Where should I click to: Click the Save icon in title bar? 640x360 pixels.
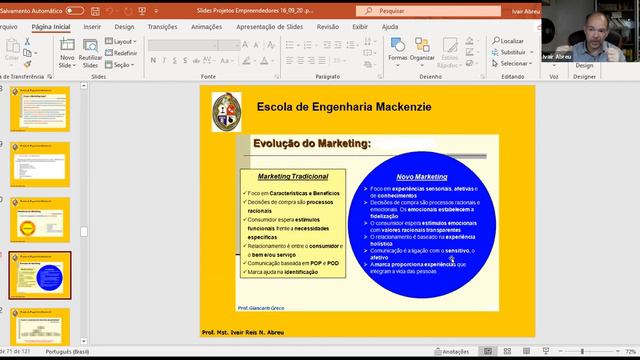click(x=95, y=11)
